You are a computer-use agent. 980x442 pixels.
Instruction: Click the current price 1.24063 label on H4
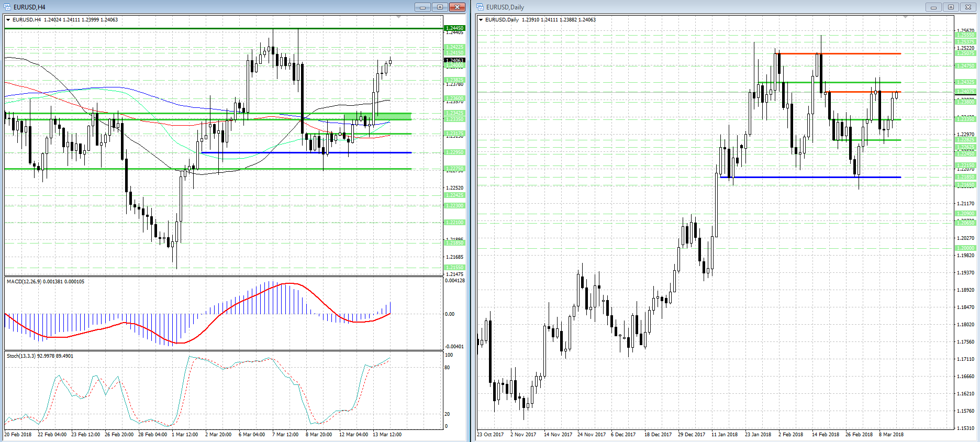[x=454, y=61]
